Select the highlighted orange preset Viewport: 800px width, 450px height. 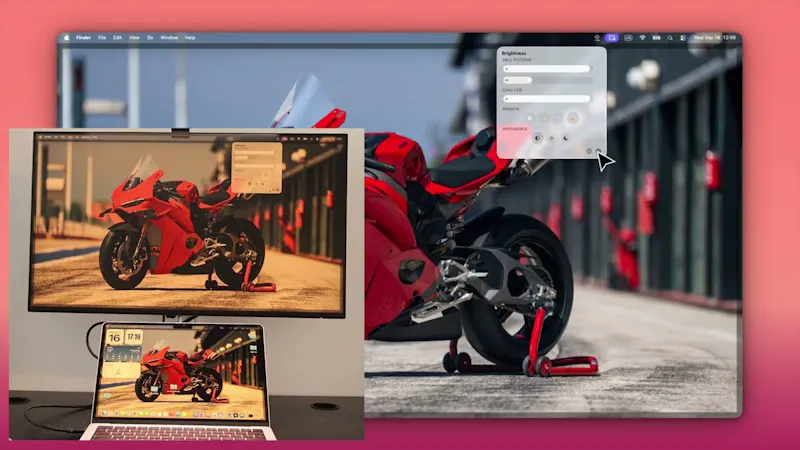click(x=573, y=118)
